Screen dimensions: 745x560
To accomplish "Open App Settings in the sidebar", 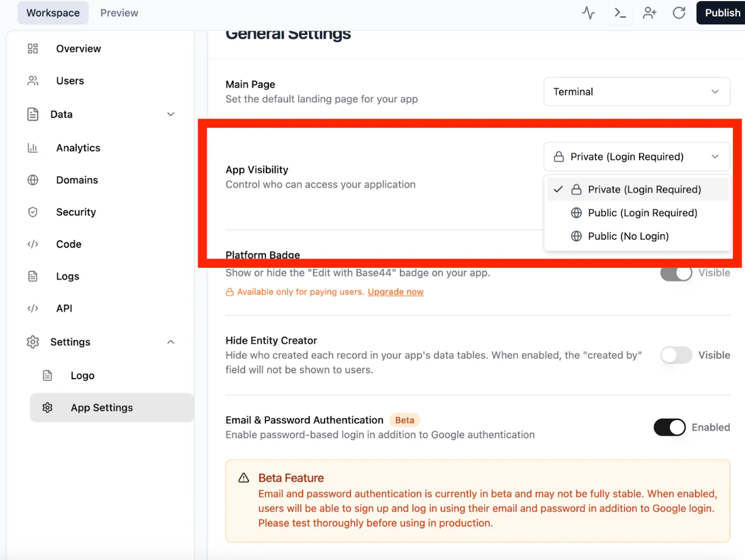I will point(111,408).
